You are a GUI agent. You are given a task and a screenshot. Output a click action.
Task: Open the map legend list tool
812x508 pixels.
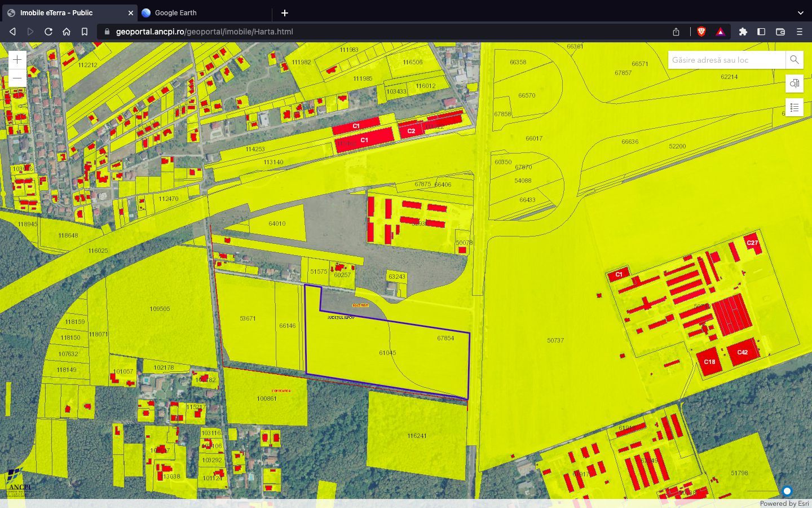pos(794,107)
